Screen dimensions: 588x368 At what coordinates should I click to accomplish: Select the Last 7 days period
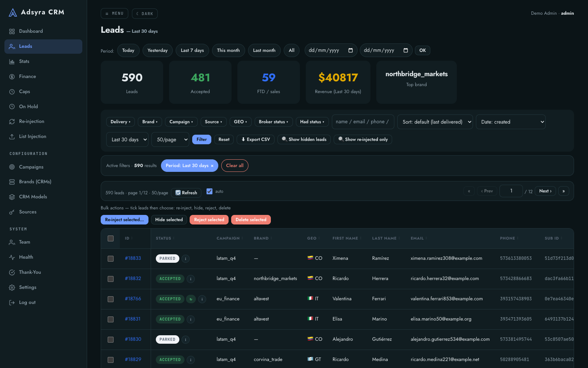pos(192,50)
